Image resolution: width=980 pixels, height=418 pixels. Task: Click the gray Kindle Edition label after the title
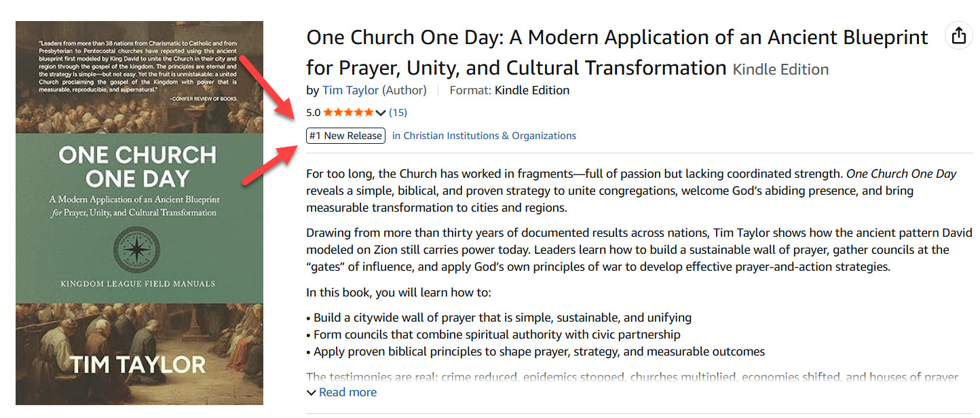point(780,69)
